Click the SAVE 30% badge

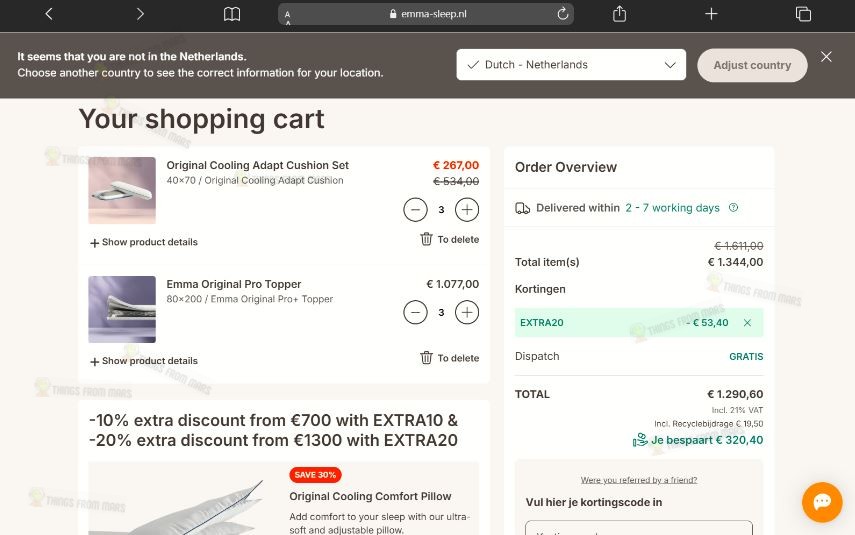(315, 475)
